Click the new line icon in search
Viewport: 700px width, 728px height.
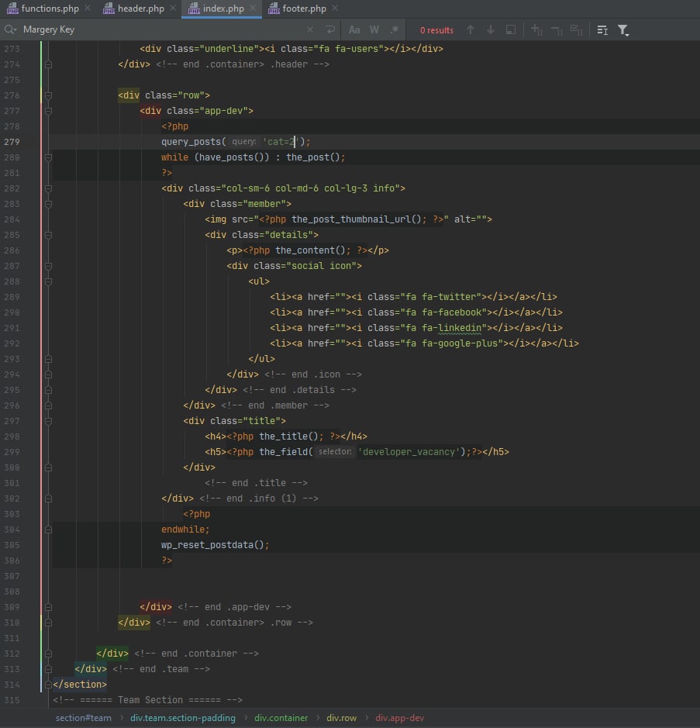[x=330, y=30]
